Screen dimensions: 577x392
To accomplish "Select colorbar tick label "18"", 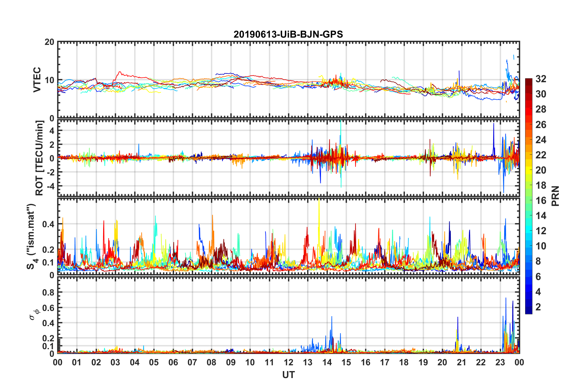I will pos(541,185).
